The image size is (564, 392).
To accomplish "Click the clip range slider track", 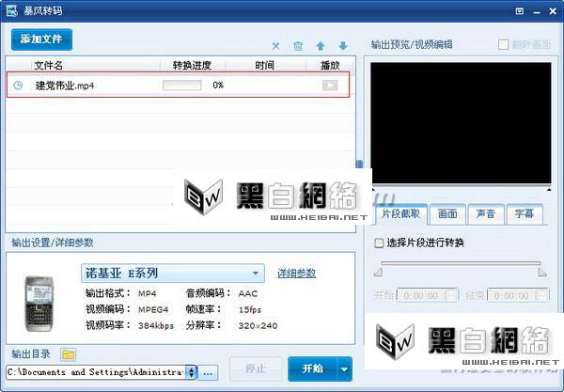I will 461,263.
